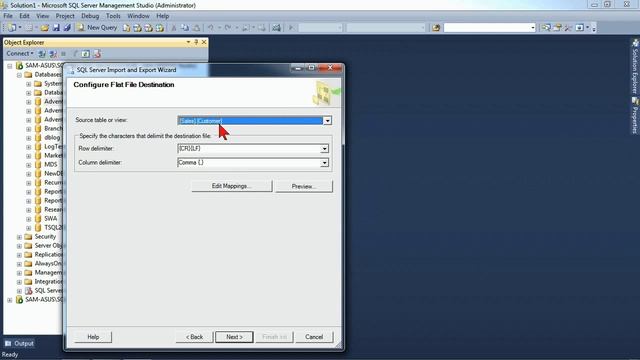This screenshot has width=640, height=360.
Task: Click the Save disk icon
Action: 56,27
